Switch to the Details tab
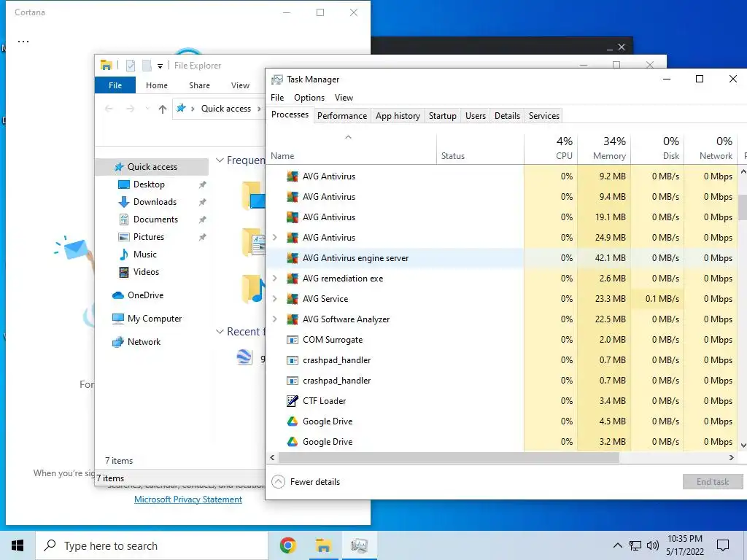 [x=508, y=116]
